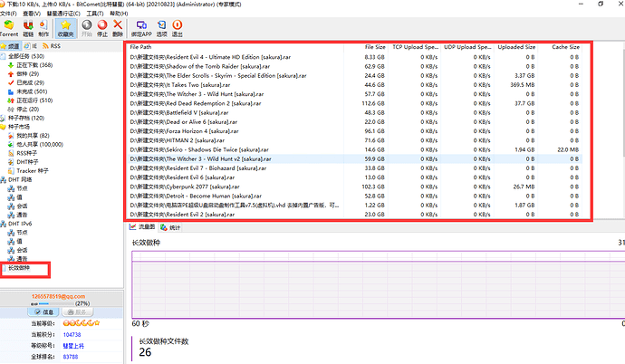Select the 做种 (29) seeding filter
This screenshot has height=364, width=625.
[x=24, y=73]
